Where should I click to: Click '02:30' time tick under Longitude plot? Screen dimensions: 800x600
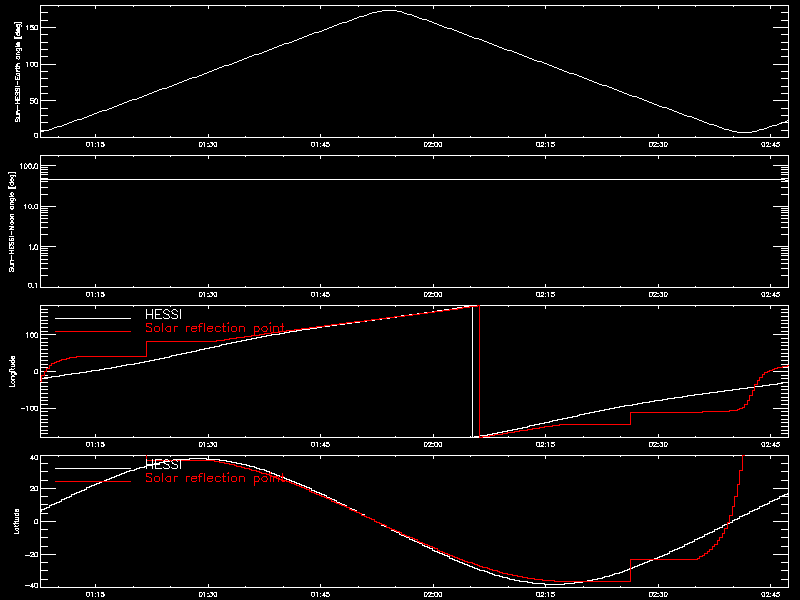(658, 445)
